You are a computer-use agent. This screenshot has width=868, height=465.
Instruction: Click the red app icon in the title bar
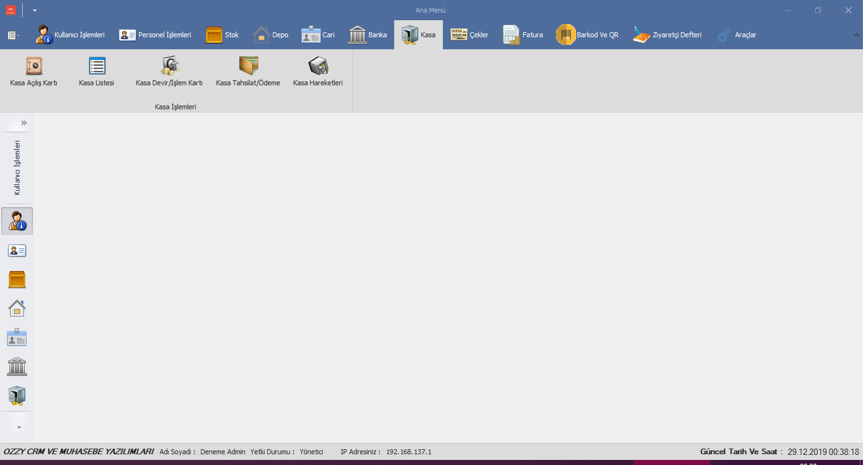pos(11,10)
